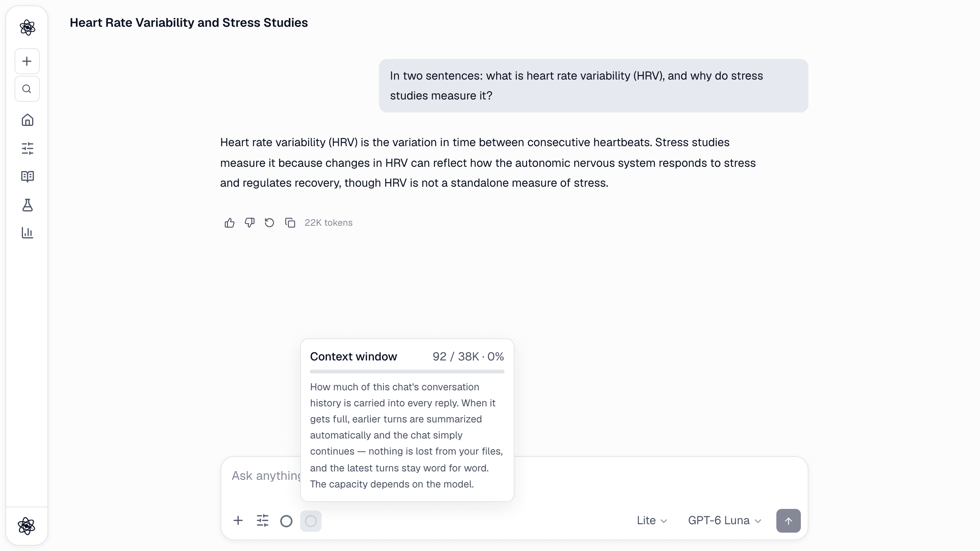Regenerate the assistant response
The height and width of the screenshot is (551, 980).
click(x=269, y=223)
